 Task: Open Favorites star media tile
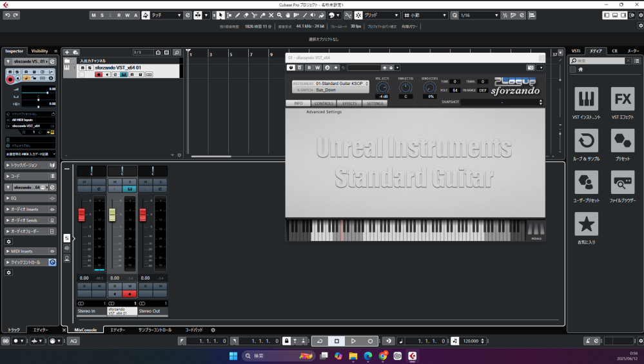click(586, 224)
